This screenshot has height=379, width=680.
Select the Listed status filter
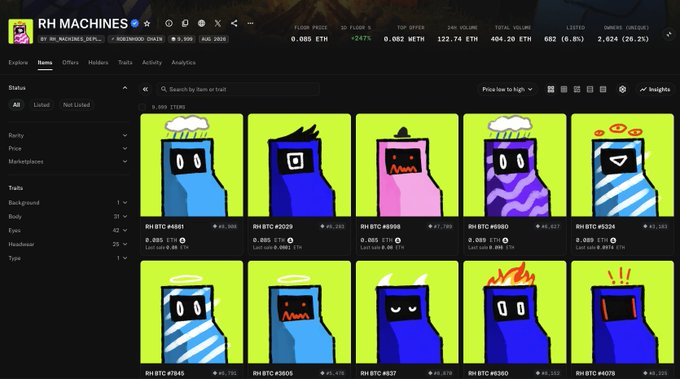42,105
